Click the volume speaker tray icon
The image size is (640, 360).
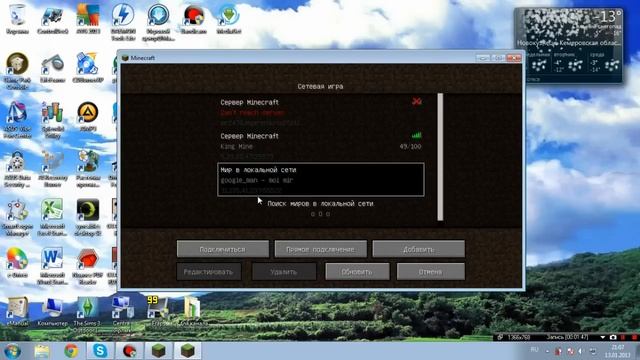[x=581, y=351]
